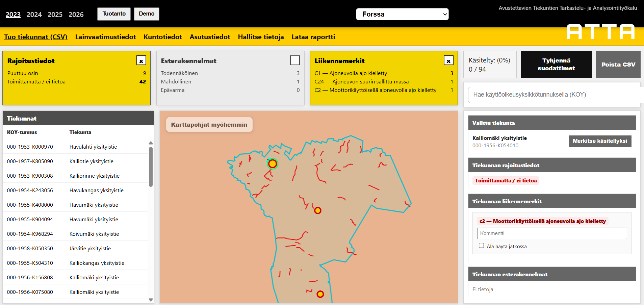Viewport: 644px width, 305px height.
Task: Filter by 'Puuttuu osin' restriction row
Action: click(77, 73)
